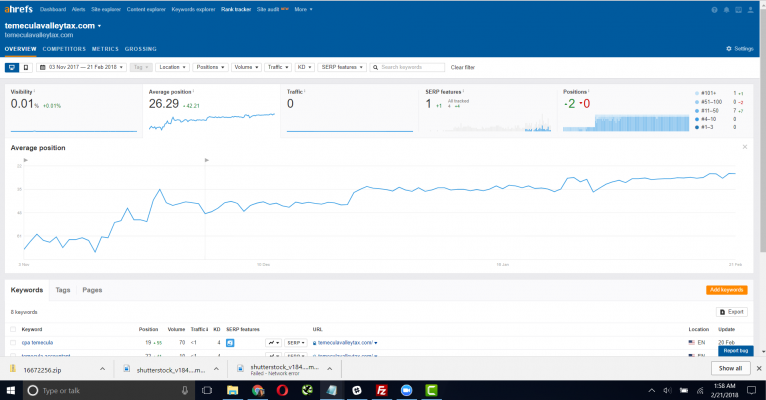Tick the select-all keywords checkbox
The width and height of the screenshot is (766, 400).
13,328
